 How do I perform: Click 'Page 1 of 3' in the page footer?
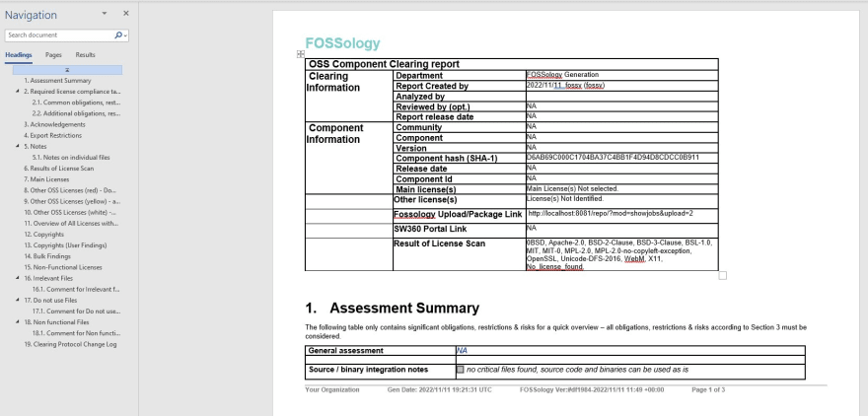708,390
